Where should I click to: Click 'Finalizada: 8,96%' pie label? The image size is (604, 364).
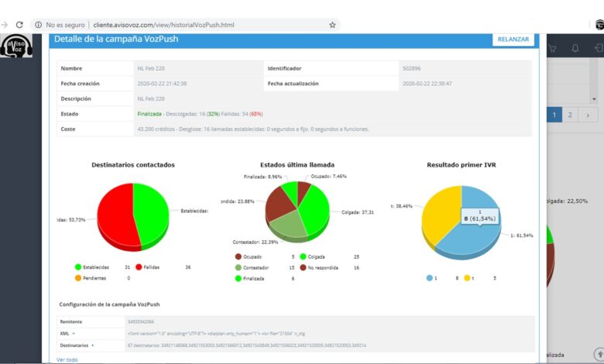[x=263, y=177]
